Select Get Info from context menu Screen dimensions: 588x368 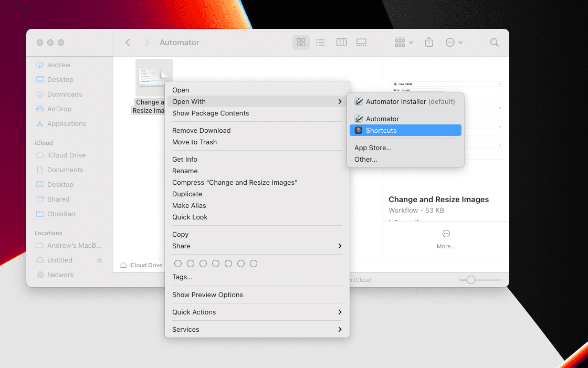[x=185, y=159]
